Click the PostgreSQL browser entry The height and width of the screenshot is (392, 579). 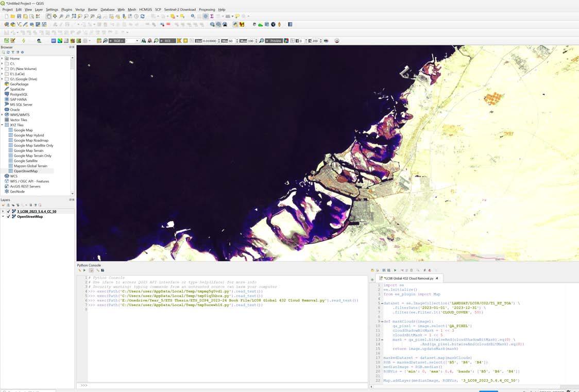19,94
